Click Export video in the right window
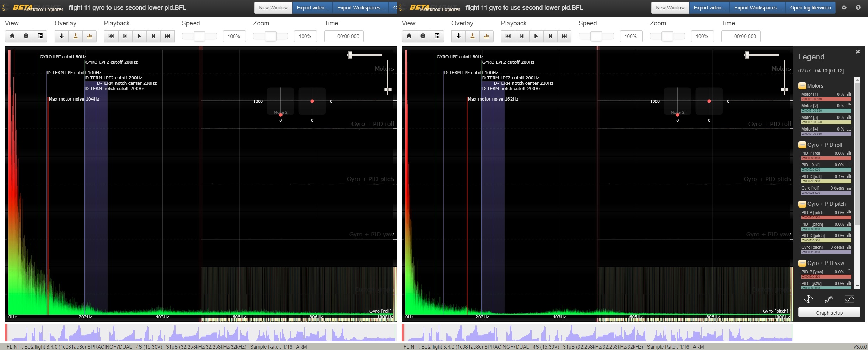Screen dimensions: 868x350 click(709, 8)
